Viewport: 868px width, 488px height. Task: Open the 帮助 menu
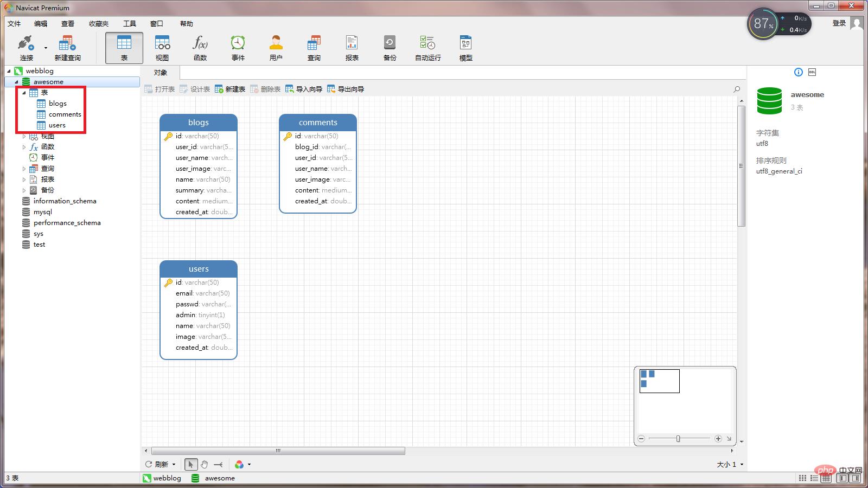[x=187, y=23]
